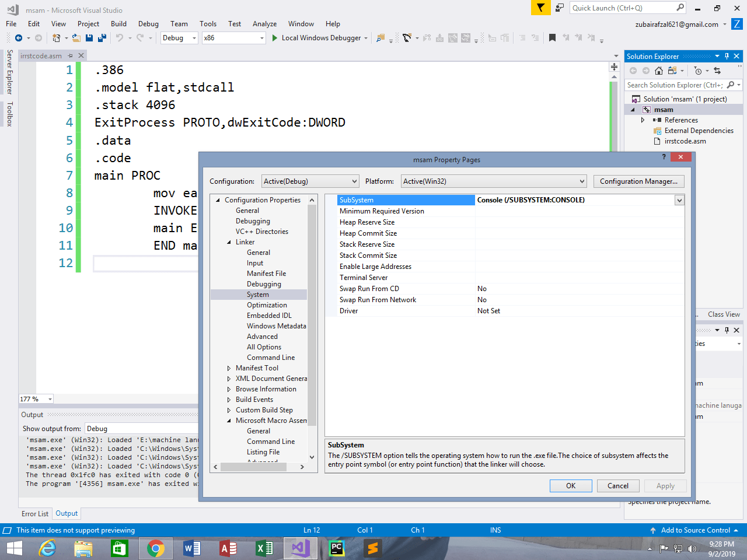Collapse Configuration Properties tree node
The width and height of the screenshot is (747, 560).
[x=218, y=200]
